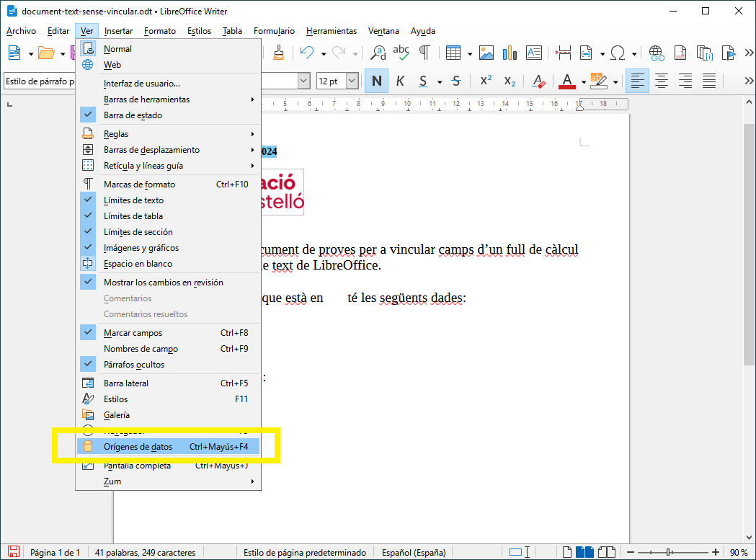Open font color dropdown arrow

[583, 82]
